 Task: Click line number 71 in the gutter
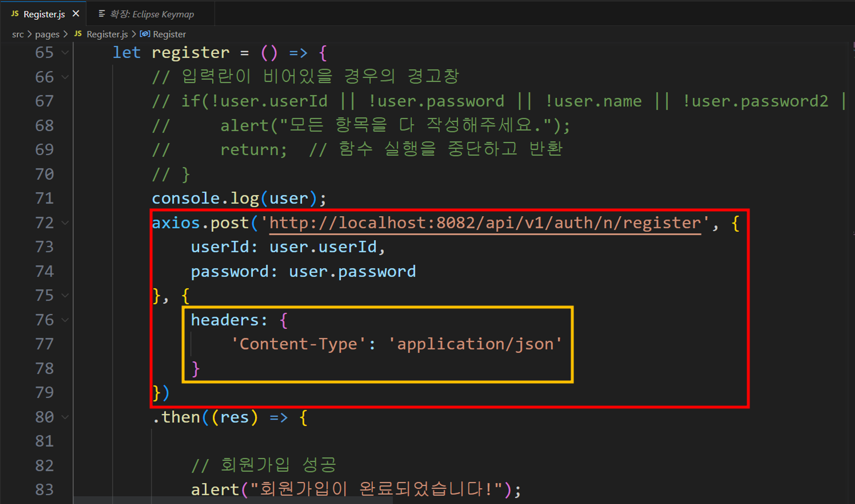click(44, 198)
